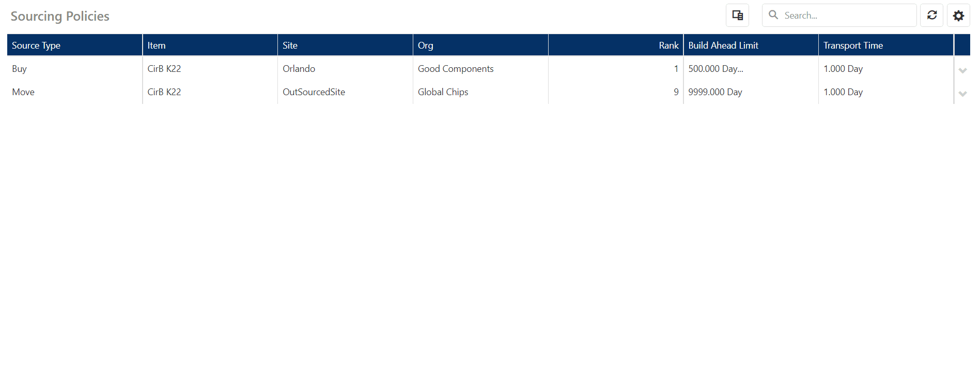Click the export data icon button
The height and width of the screenshot is (376, 980).
point(737,16)
